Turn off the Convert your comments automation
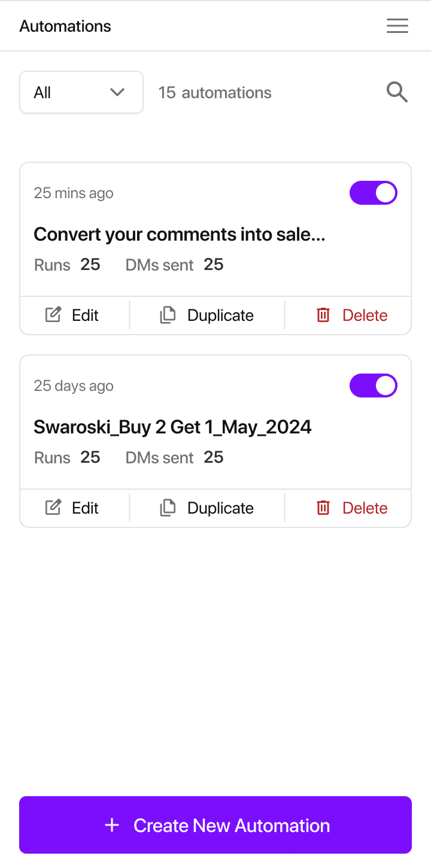 (x=374, y=193)
